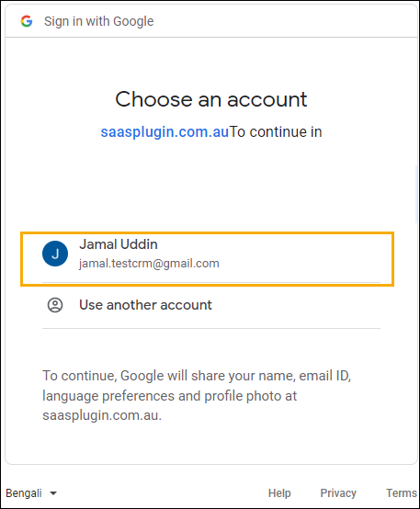Click saasplugin.com.au in the disclosure paragraph
The width and height of the screenshot is (420, 509).
click(102, 415)
